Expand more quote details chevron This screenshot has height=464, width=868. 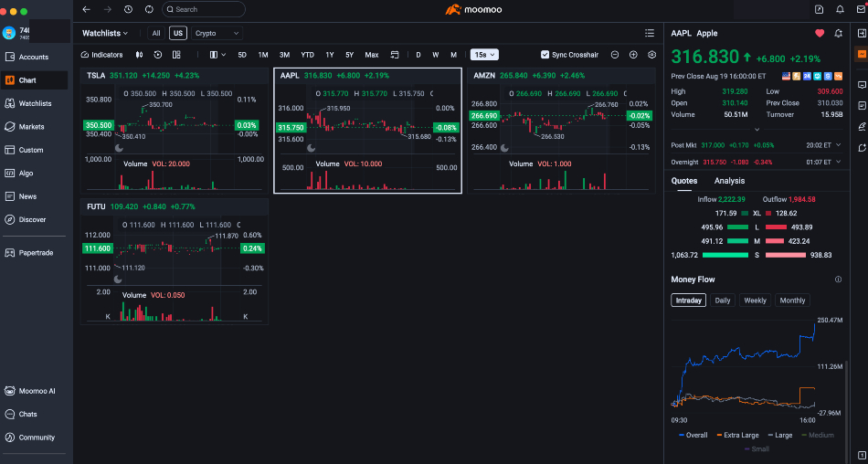click(757, 130)
